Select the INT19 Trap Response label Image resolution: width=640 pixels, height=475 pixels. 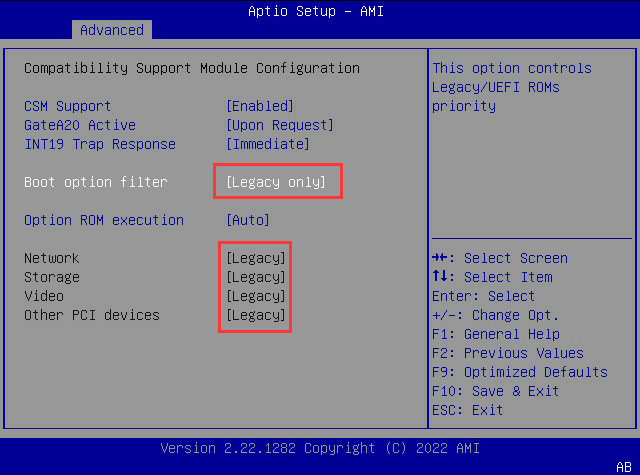pyautogui.click(x=99, y=144)
